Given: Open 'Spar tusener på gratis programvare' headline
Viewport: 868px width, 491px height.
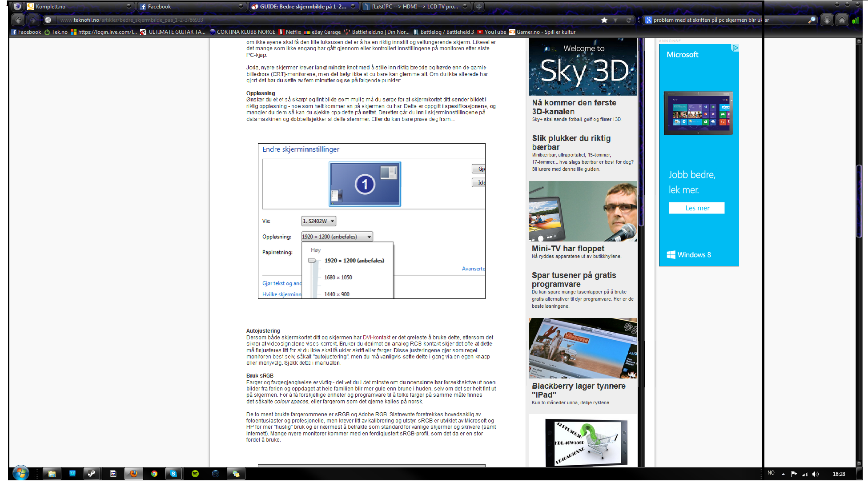Looking at the screenshot, I should click(574, 280).
